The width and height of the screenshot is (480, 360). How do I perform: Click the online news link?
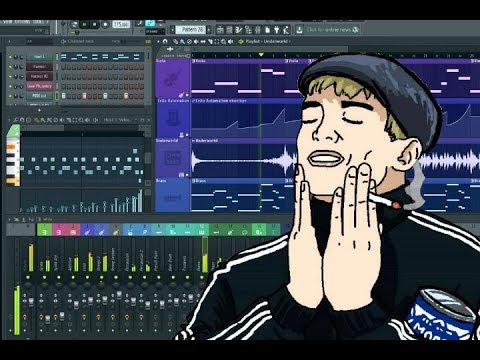point(329,30)
